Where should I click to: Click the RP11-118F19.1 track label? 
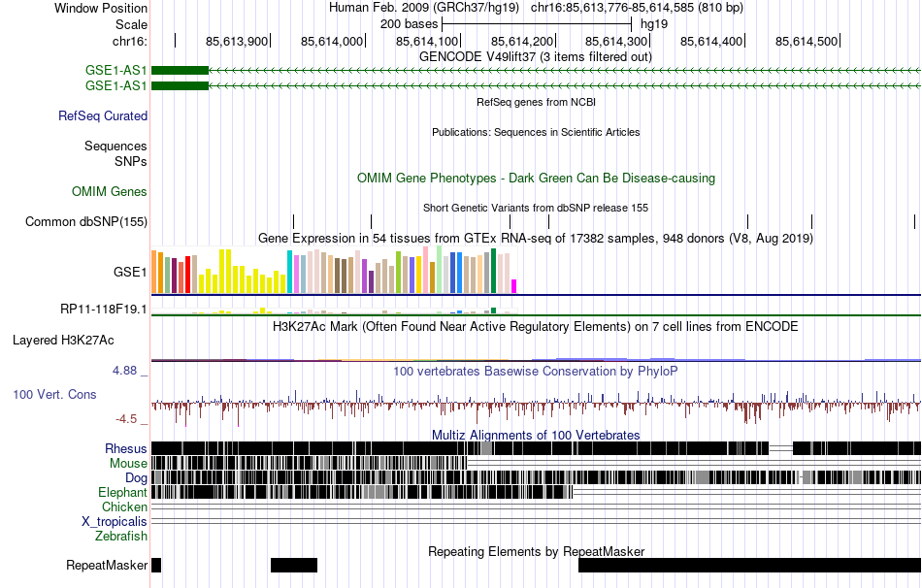click(104, 309)
